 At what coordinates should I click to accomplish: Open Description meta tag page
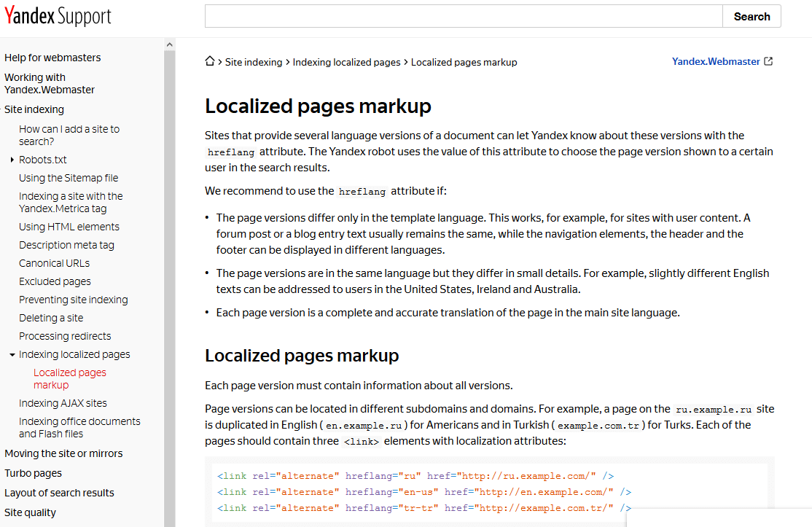(x=66, y=245)
